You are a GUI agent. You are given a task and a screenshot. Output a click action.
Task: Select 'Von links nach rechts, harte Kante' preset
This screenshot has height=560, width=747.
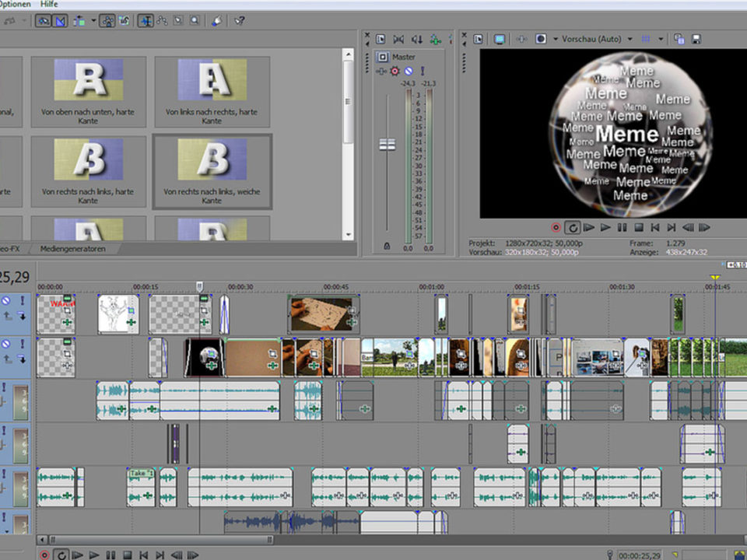click(x=212, y=92)
